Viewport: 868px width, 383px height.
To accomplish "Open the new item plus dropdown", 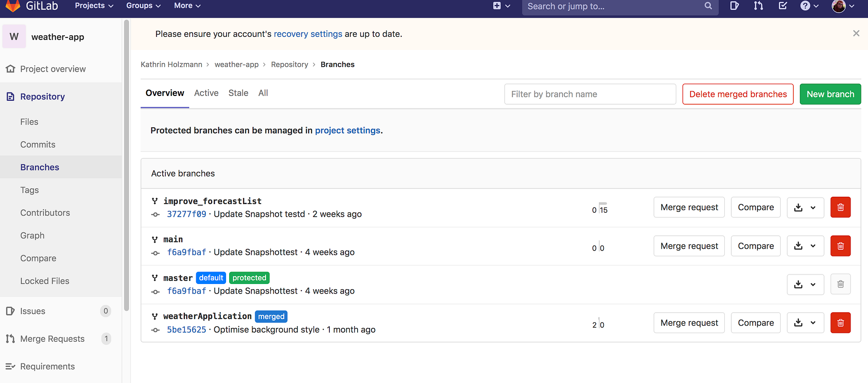I will [x=501, y=6].
